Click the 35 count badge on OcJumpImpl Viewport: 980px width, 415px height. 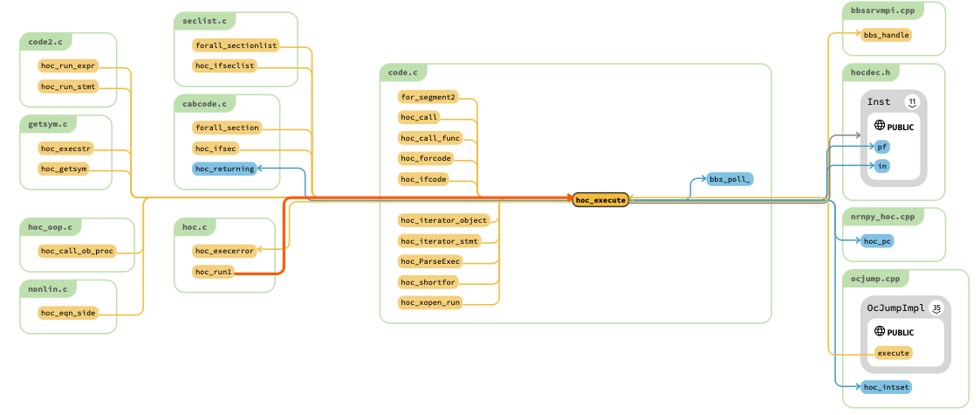click(x=936, y=308)
